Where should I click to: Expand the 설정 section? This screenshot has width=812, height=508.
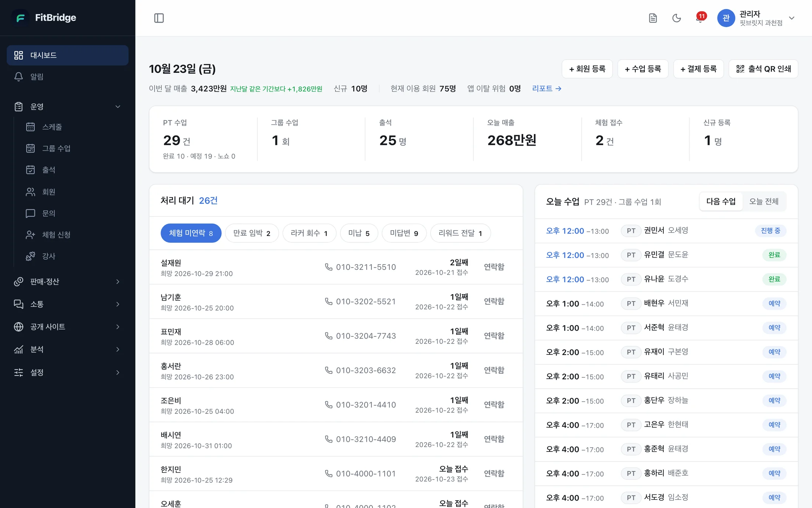click(x=68, y=372)
